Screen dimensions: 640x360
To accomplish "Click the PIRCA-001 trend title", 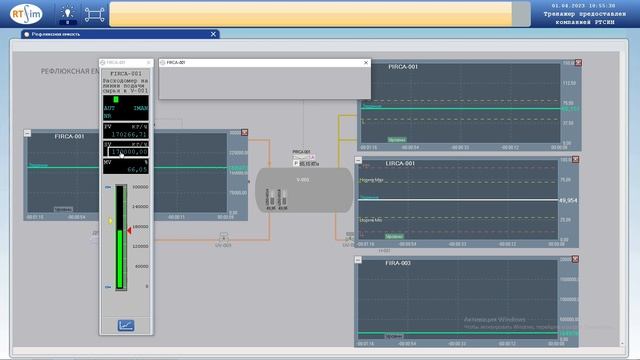I will tap(403, 67).
